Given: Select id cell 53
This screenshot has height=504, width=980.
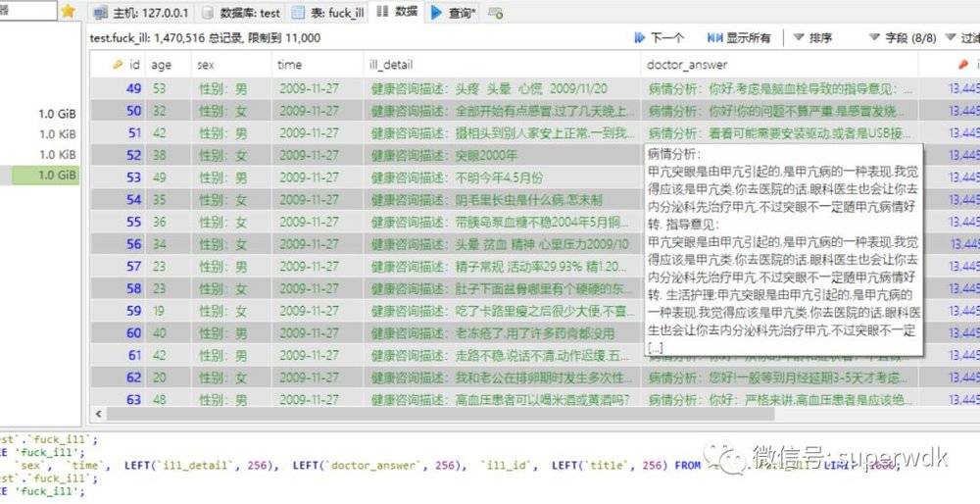Looking at the screenshot, I should [119, 177].
